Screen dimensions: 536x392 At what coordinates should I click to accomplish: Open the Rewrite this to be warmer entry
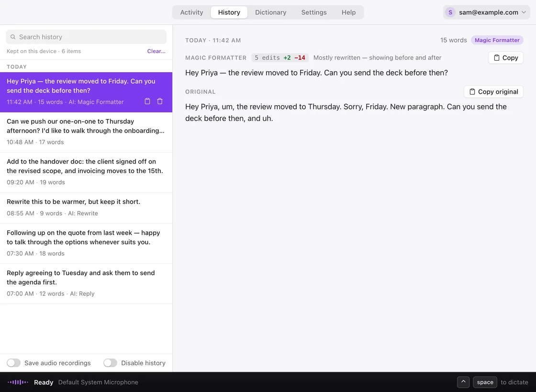[x=86, y=208]
